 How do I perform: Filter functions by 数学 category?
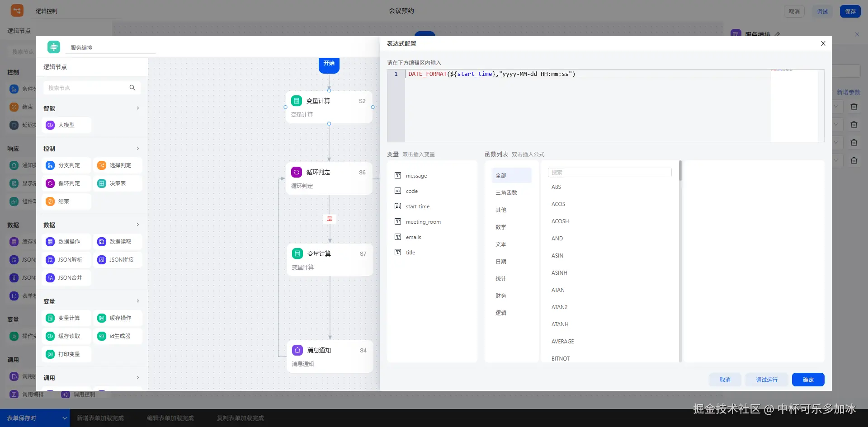point(511,227)
